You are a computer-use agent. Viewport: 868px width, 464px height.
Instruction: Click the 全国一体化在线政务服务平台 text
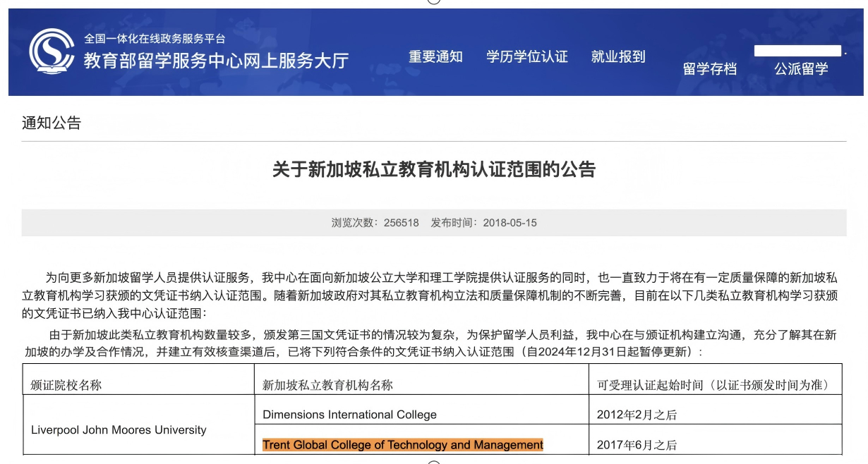tap(155, 38)
